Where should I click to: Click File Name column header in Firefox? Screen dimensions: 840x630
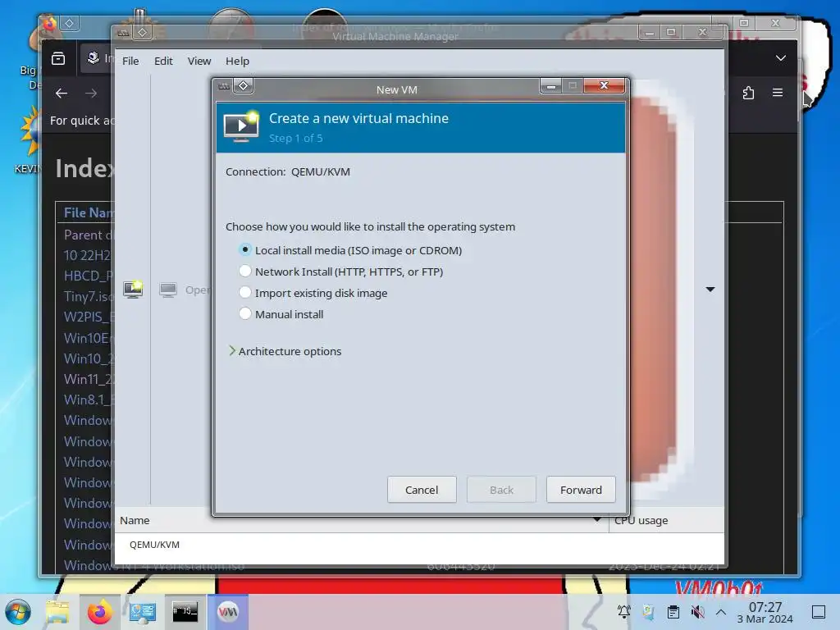click(x=89, y=212)
